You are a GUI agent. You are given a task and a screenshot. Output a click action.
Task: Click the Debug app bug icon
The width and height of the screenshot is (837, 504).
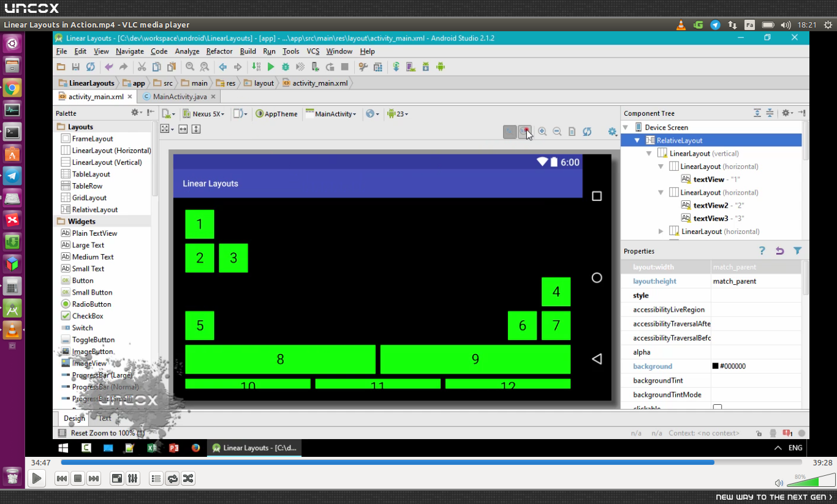pyautogui.click(x=286, y=67)
